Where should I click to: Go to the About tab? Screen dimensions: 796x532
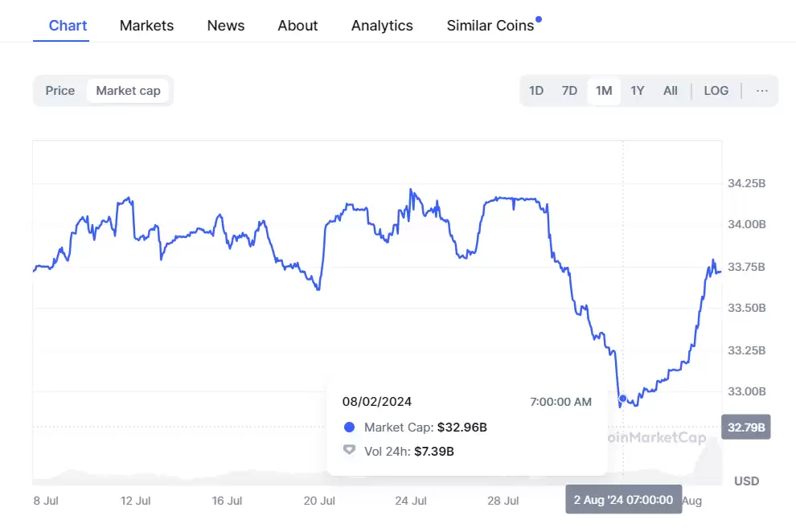click(297, 26)
